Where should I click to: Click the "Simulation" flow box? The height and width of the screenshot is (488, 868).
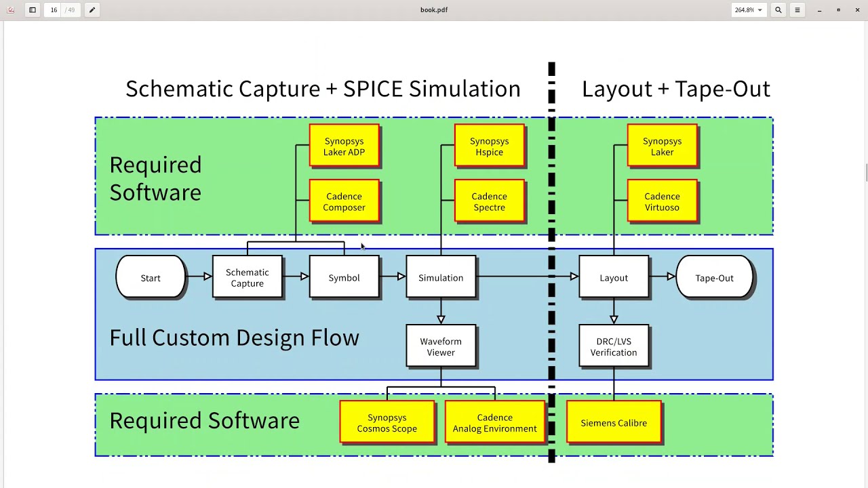click(x=441, y=277)
